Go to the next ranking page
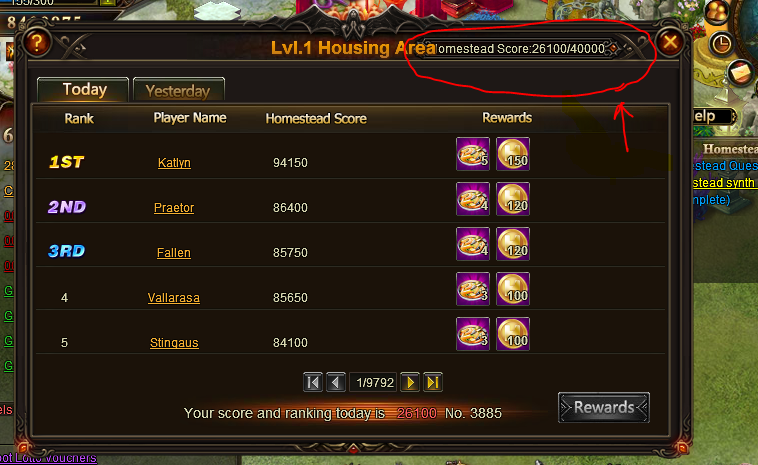 coord(410,382)
